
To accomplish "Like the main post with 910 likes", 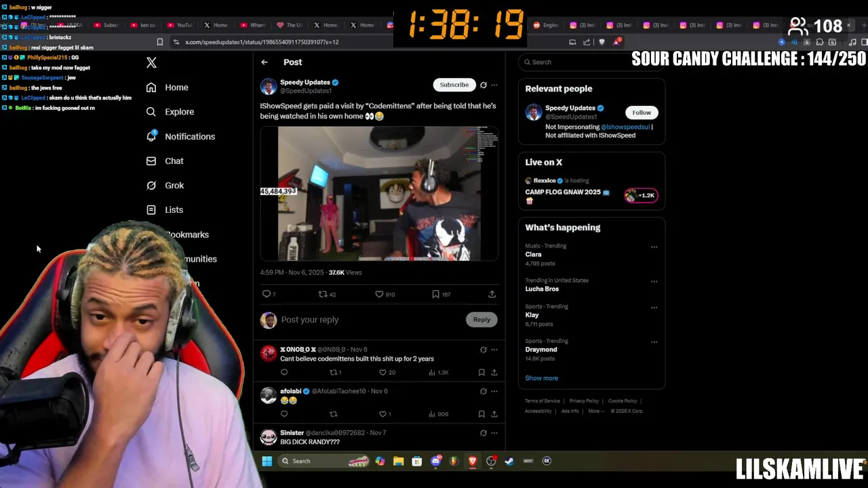I will 379,294.
